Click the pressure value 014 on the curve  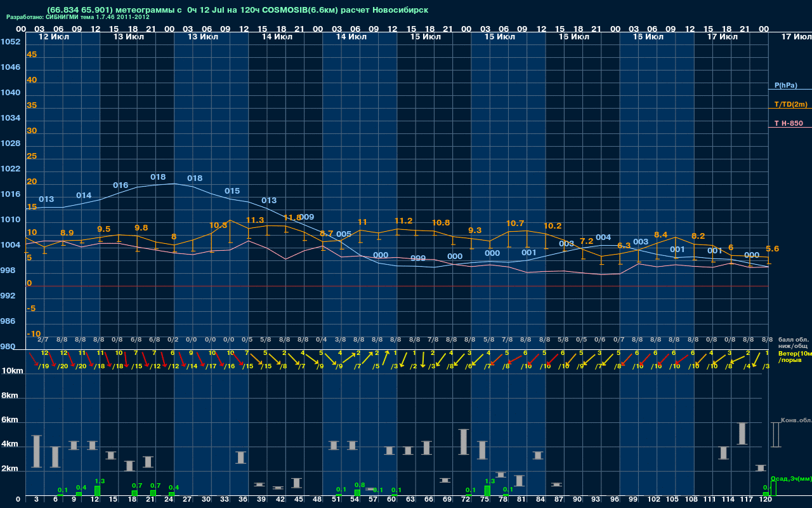tap(84, 196)
